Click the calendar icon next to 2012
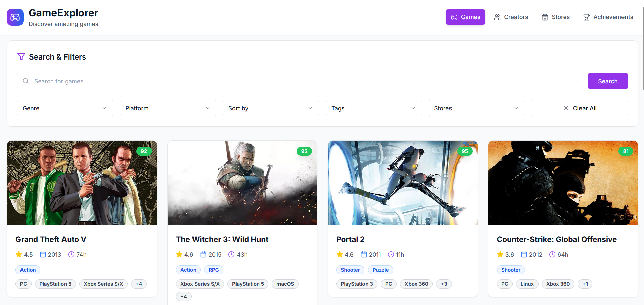Screen dimensions: 644x305 524,254
